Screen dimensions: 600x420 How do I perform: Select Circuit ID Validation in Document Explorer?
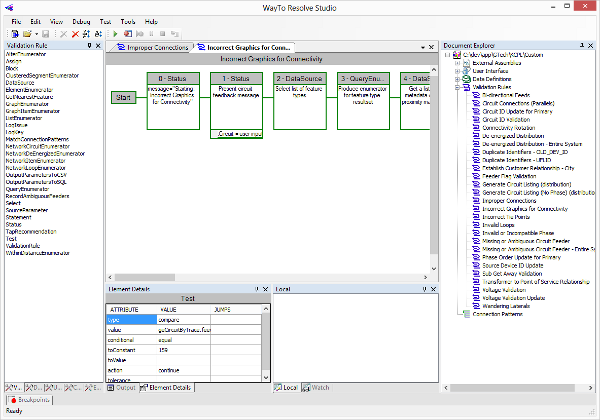(506, 120)
